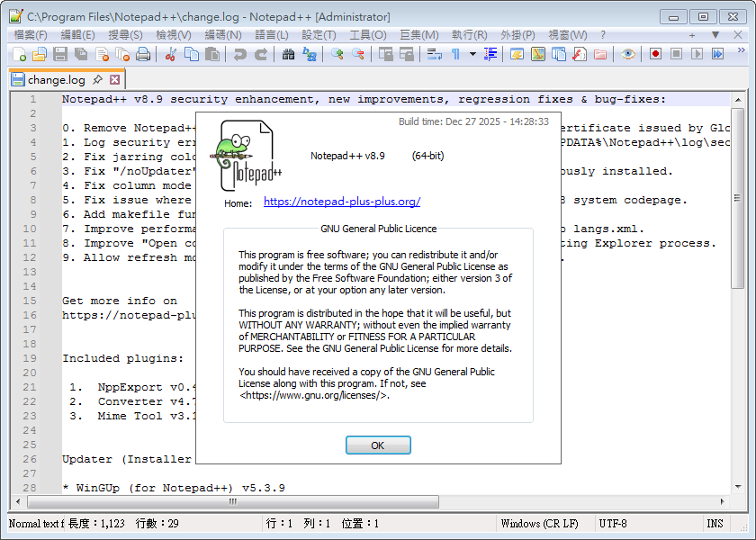The width and height of the screenshot is (756, 540).
Task: Click the Close All documents icon
Action: pyautogui.click(x=123, y=54)
